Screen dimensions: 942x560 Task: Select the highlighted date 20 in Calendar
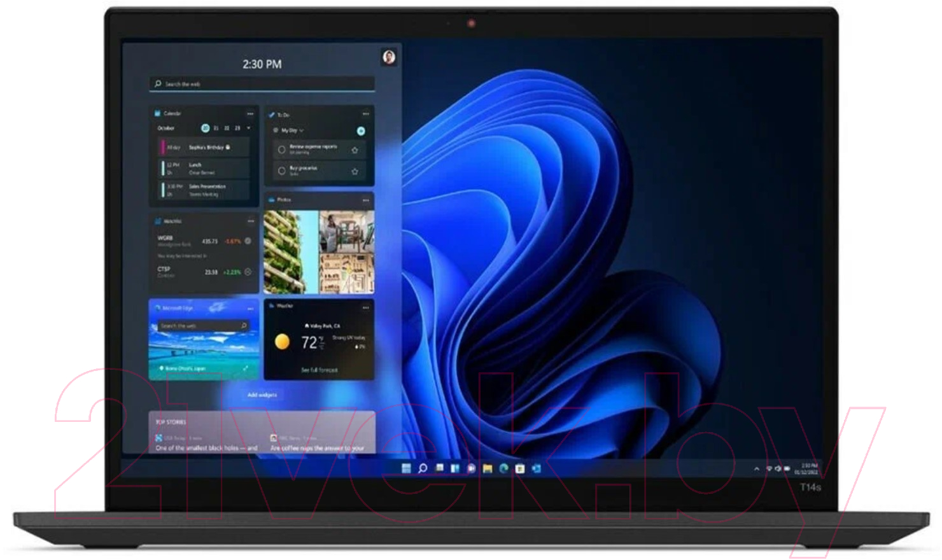(x=206, y=128)
